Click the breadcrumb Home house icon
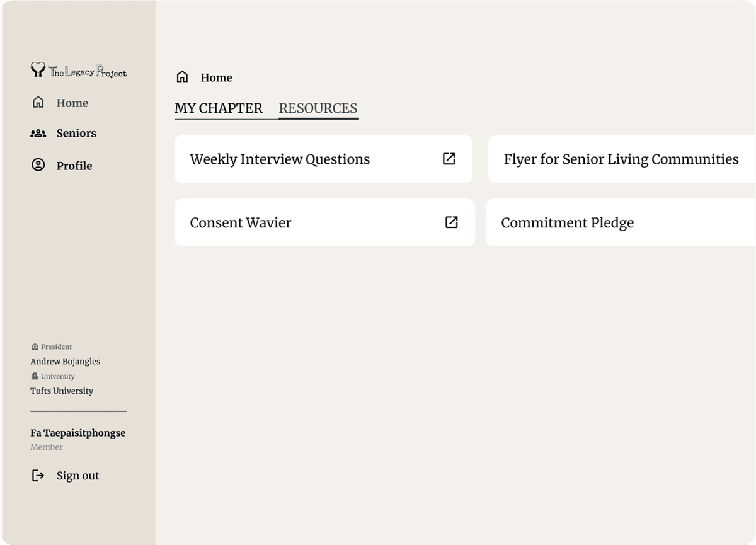 (x=182, y=77)
